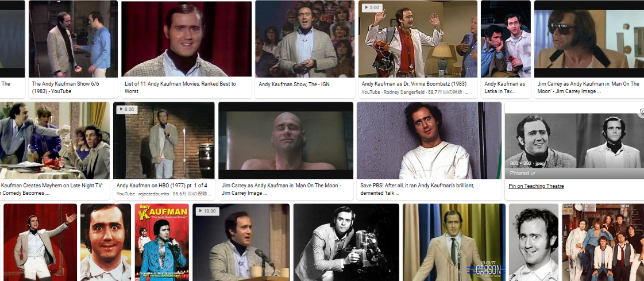Open the Pinterest external link icon
This screenshot has height=281, width=644.
[x=532, y=174]
